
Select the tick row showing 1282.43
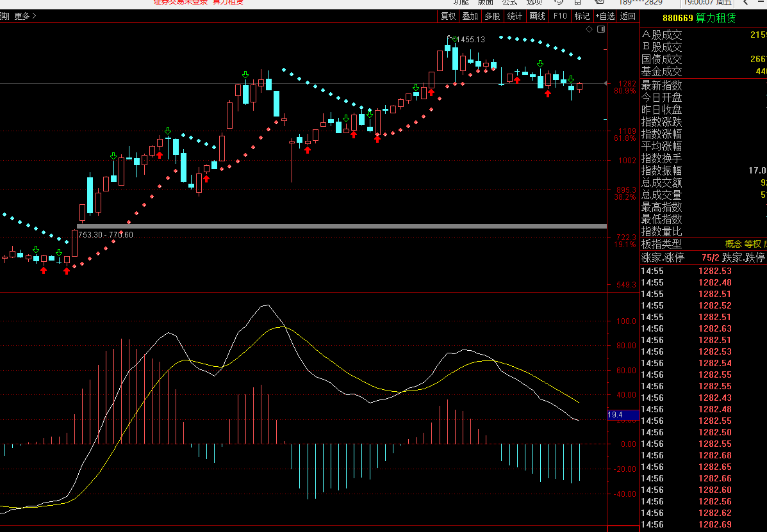click(704, 398)
